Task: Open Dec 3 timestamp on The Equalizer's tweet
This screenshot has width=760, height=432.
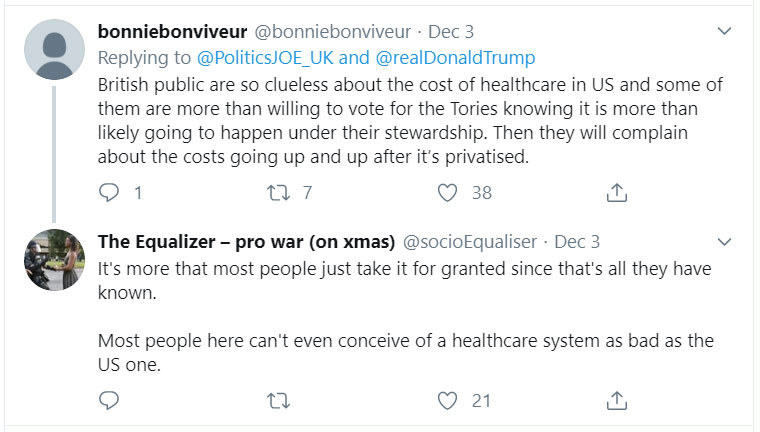Action: pyautogui.click(x=577, y=242)
